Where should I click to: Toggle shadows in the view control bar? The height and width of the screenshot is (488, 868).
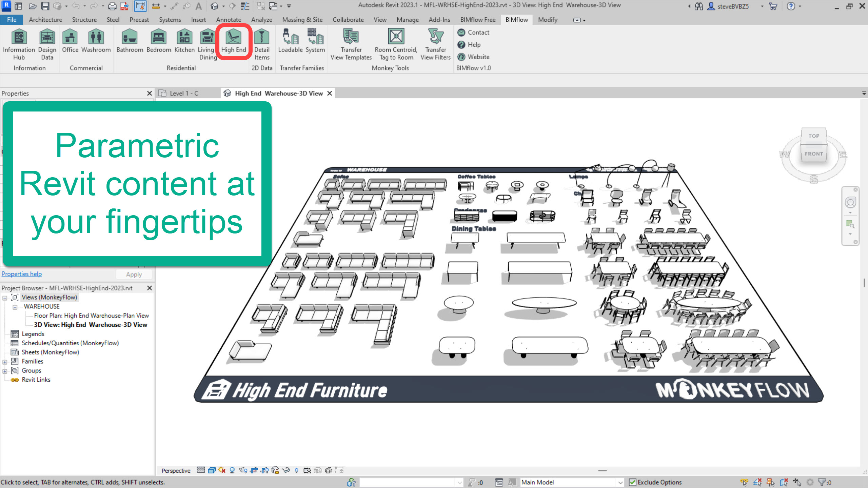[x=232, y=470]
